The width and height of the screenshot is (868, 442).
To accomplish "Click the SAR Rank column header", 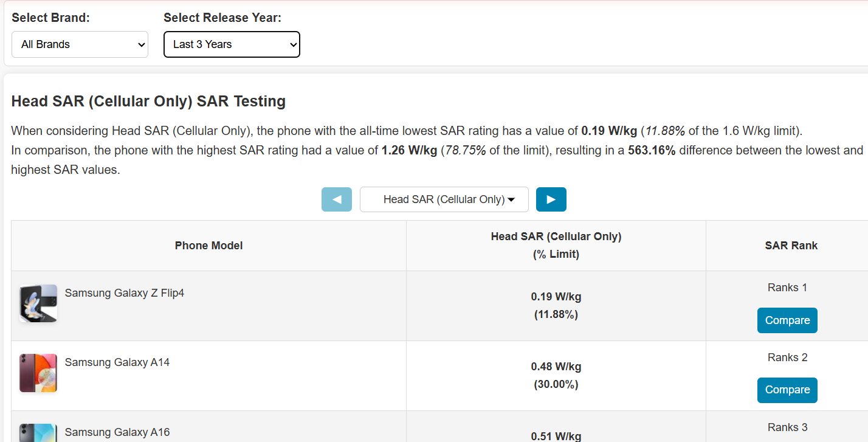I will (791, 245).
